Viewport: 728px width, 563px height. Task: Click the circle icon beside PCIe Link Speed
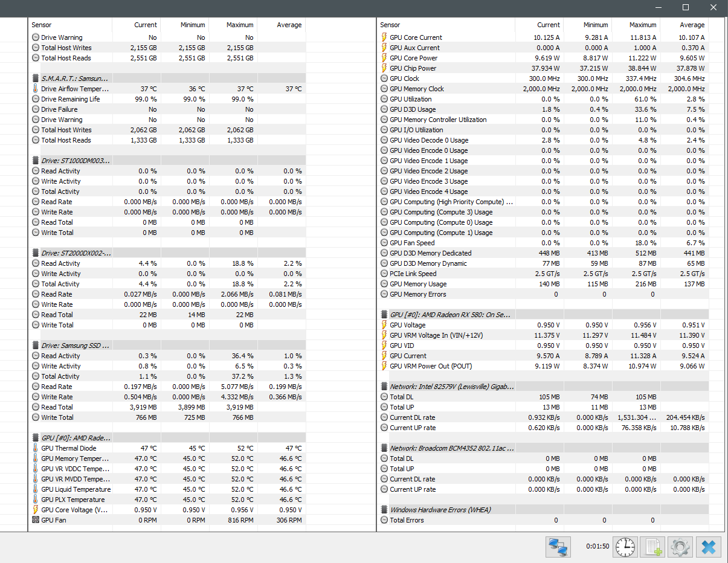tap(384, 274)
